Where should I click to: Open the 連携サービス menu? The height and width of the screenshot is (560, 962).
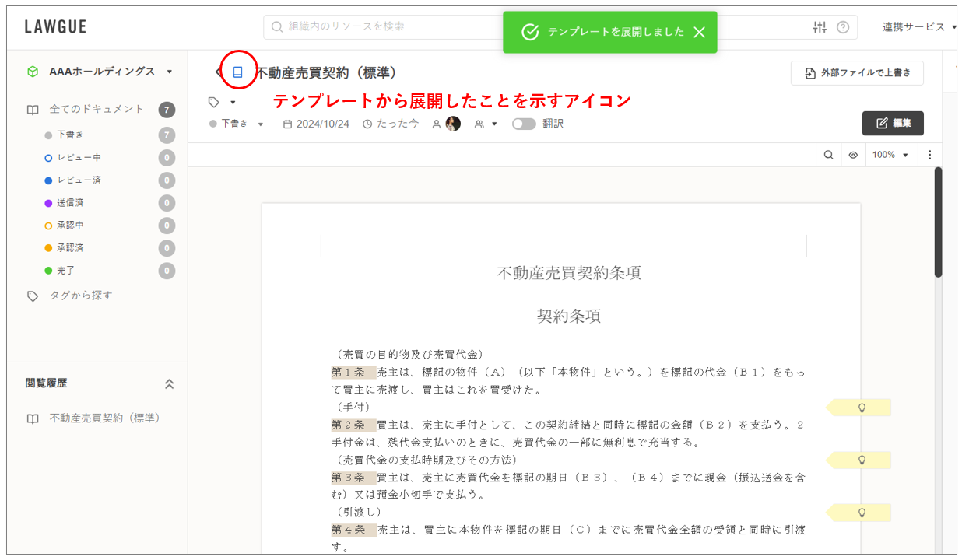(918, 27)
